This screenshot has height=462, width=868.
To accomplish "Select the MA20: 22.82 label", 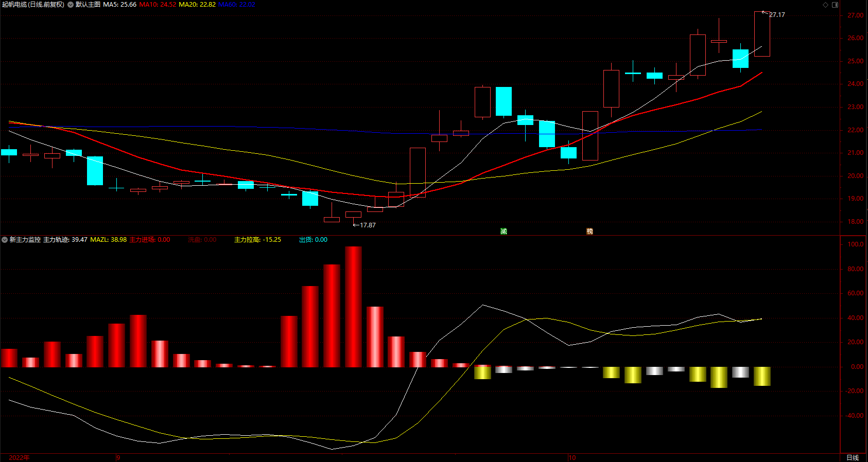I will (197, 5).
